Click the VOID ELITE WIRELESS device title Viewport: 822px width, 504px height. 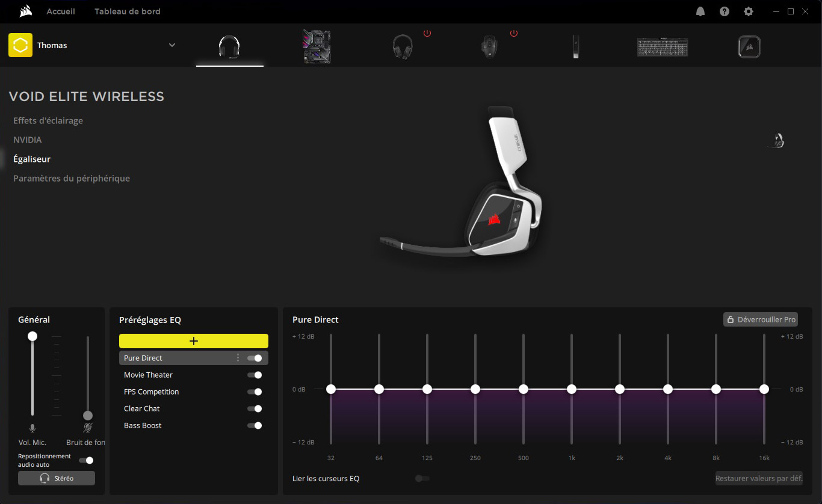(87, 96)
